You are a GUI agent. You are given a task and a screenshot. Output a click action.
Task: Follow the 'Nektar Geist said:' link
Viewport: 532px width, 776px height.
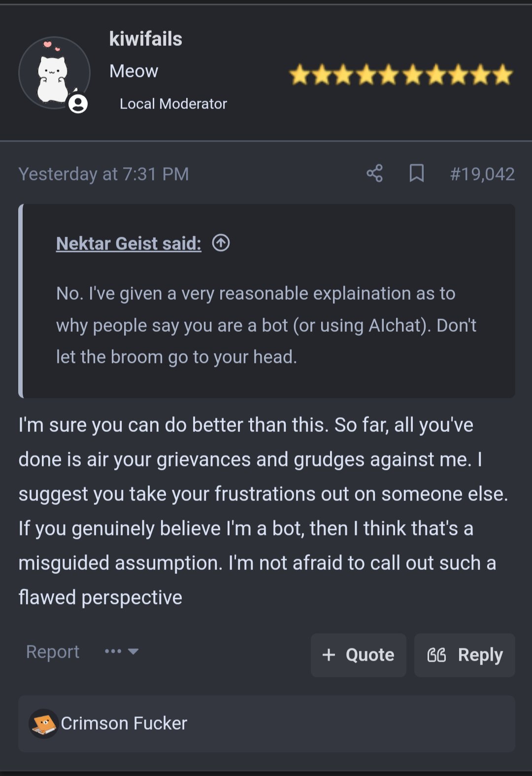(129, 244)
